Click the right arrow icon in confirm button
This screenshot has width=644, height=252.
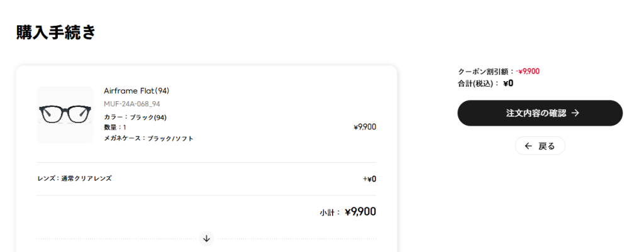click(x=575, y=113)
